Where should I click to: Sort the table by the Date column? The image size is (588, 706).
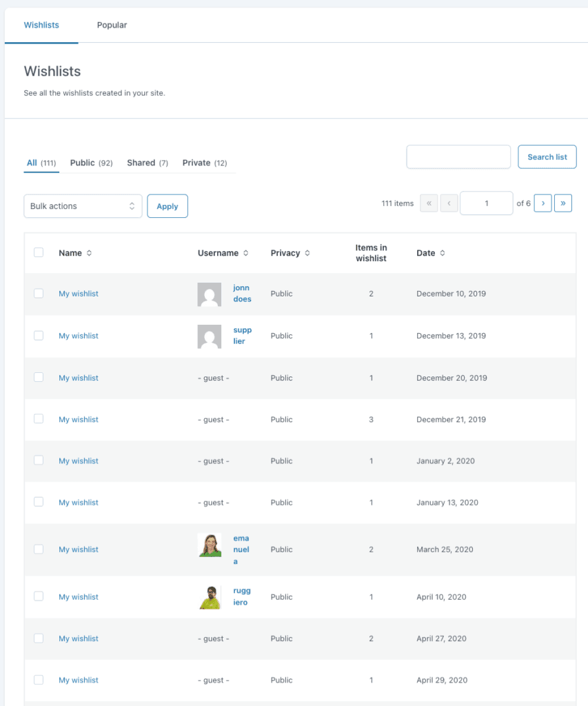pyautogui.click(x=431, y=252)
